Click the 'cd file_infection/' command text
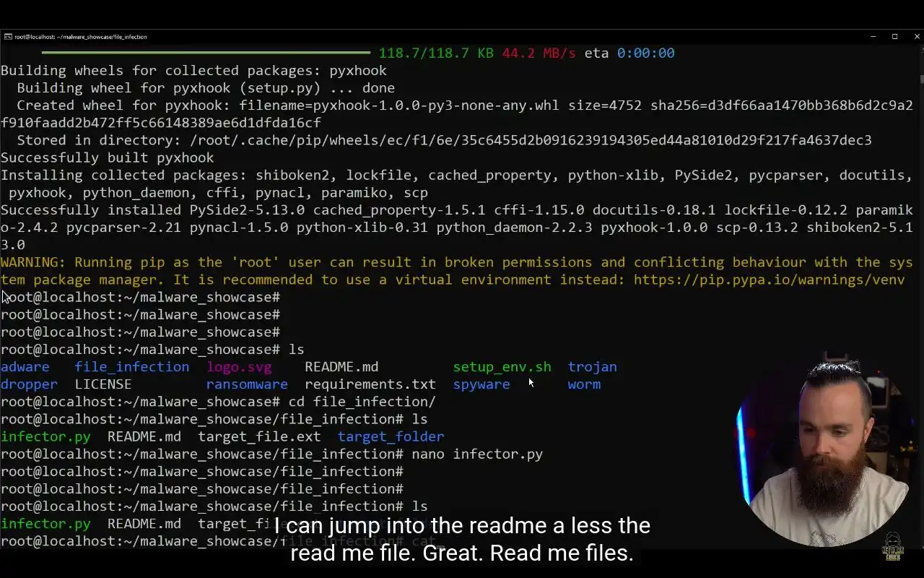 tap(362, 402)
